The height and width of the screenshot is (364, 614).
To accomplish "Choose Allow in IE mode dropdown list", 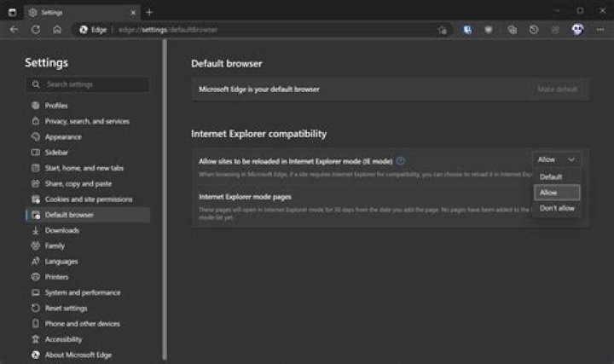I will click(x=557, y=193).
